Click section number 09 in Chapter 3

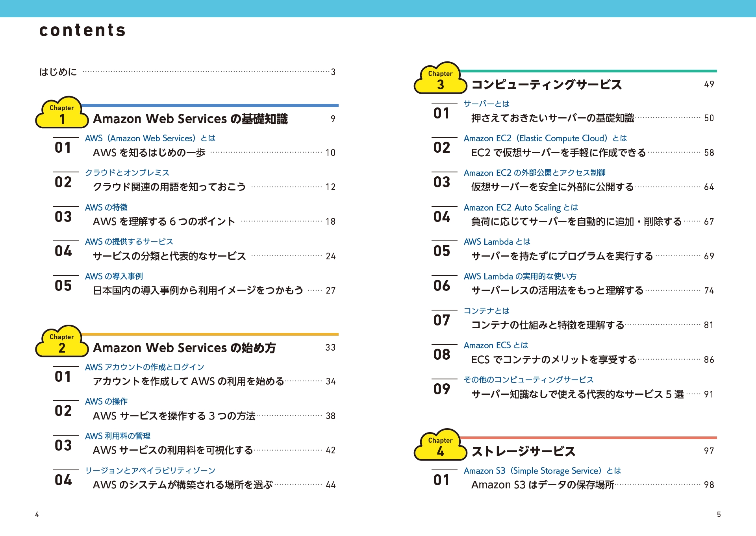(x=442, y=389)
